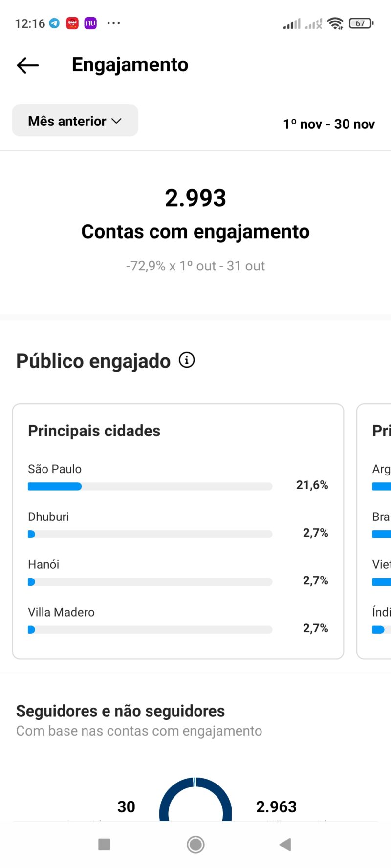Select the Villa Madero city row
The image size is (391, 868).
[x=178, y=620]
